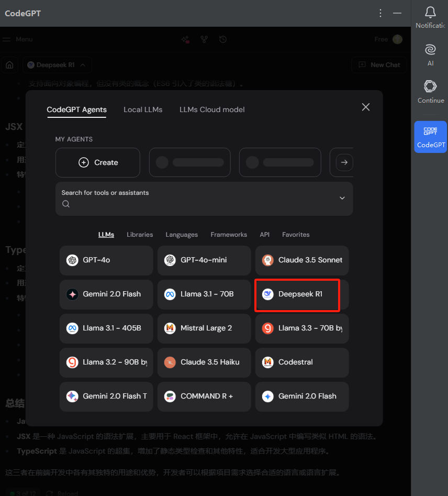Switch to Local LLMs tab
Viewport: 448px width, 496px height.
143,110
